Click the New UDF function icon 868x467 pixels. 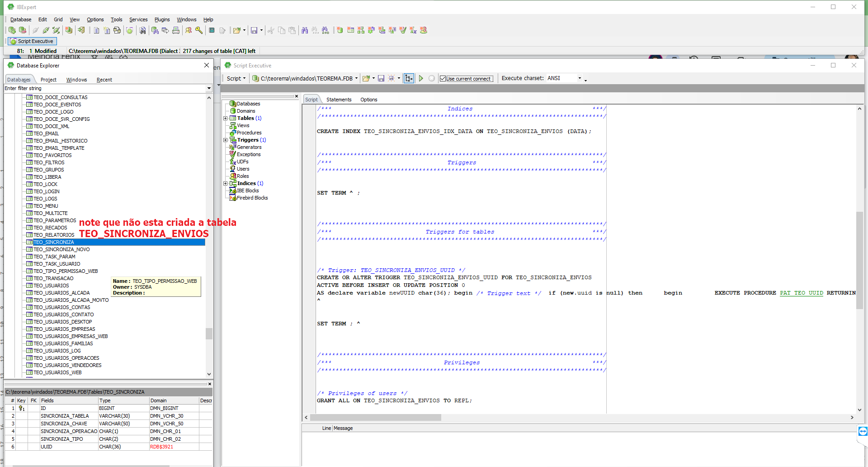pos(413,30)
